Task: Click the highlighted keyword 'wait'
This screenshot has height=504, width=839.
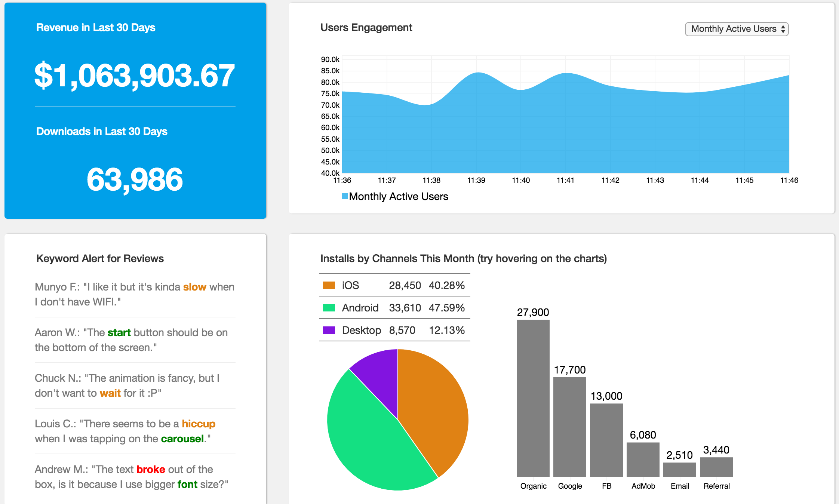Action: 110,393
